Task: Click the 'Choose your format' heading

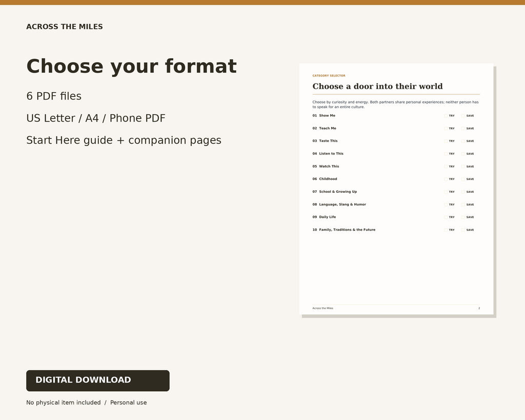Action: point(132,66)
